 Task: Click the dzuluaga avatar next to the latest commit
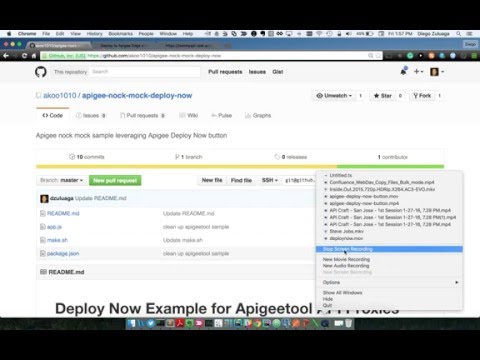click(44, 198)
